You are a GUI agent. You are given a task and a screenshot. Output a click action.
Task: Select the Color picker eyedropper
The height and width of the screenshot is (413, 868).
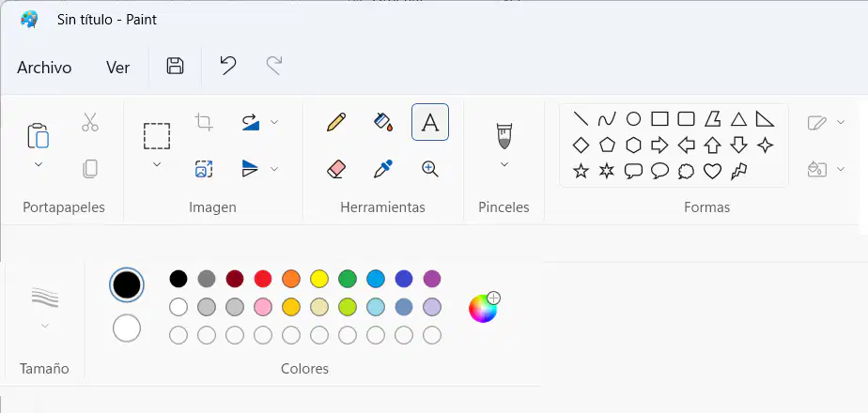(x=383, y=169)
